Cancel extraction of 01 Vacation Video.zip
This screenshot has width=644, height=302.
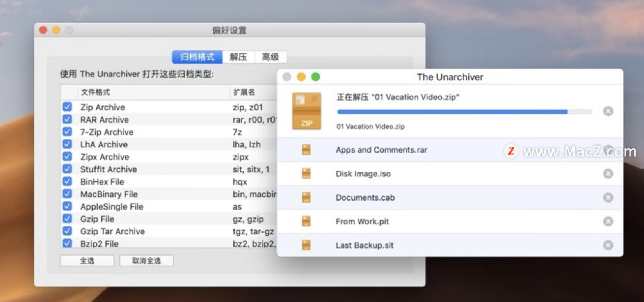pyautogui.click(x=608, y=111)
